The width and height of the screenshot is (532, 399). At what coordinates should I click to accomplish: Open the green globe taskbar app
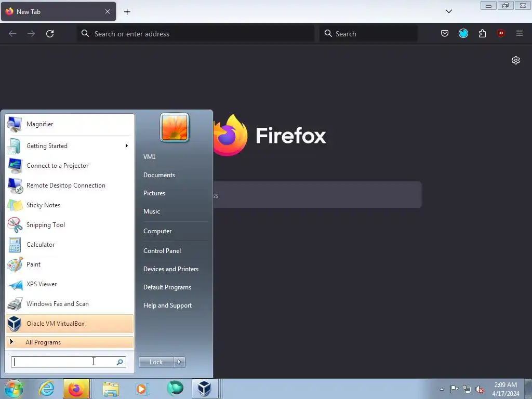point(175,389)
